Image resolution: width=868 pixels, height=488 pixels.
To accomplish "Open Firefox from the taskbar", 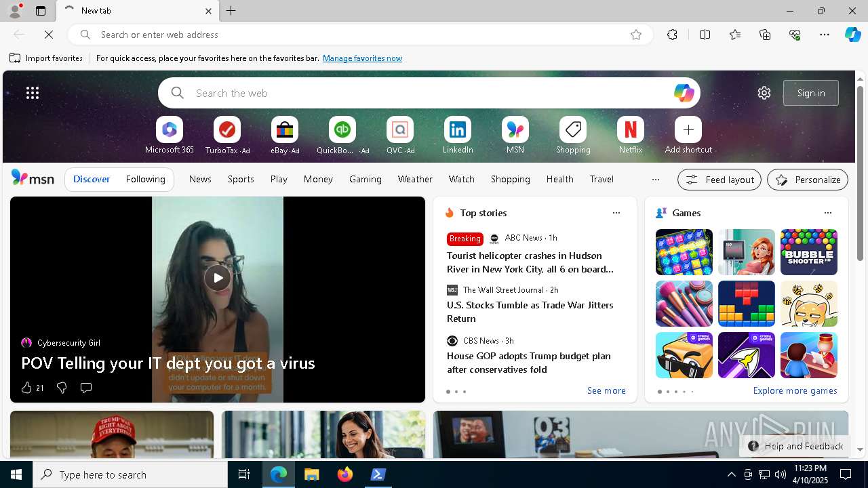I will [345, 474].
